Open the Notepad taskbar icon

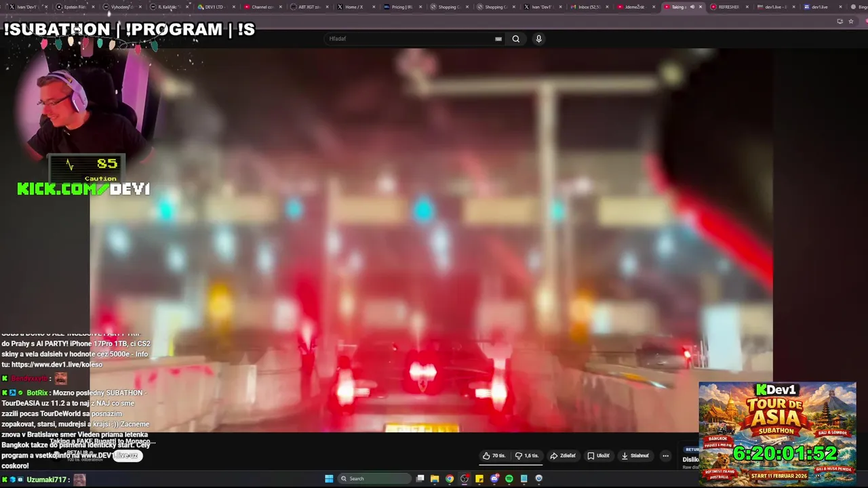pos(524,479)
